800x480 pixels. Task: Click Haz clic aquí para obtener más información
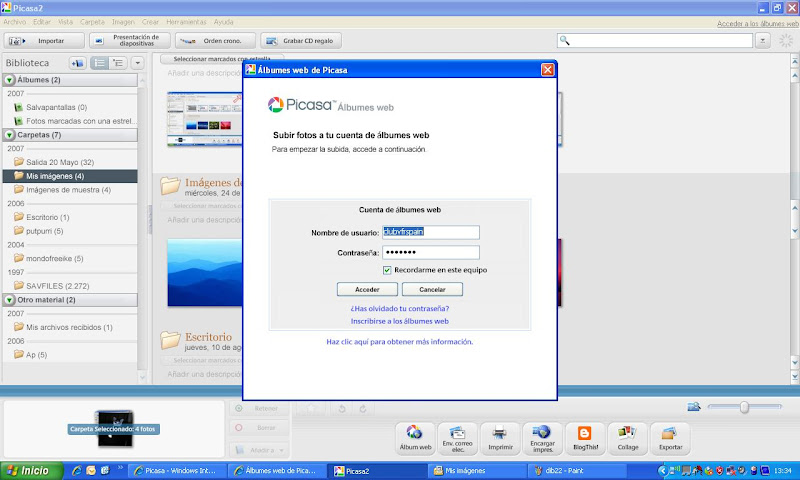click(x=399, y=342)
